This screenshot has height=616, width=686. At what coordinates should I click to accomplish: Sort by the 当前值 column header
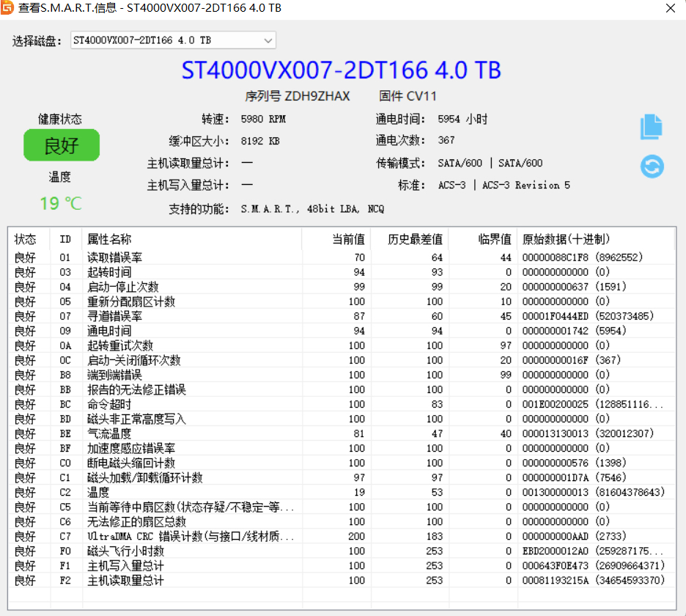(x=347, y=238)
